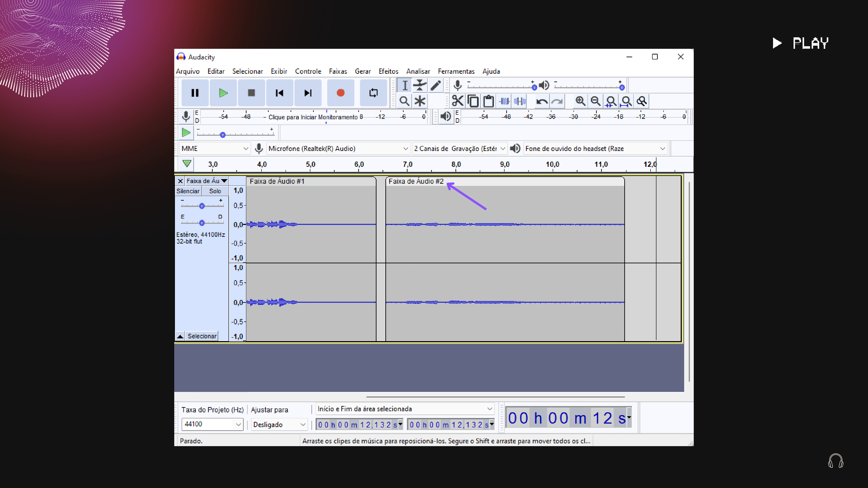Open the MME audio host dropdown
868x488 pixels.
tap(215, 149)
